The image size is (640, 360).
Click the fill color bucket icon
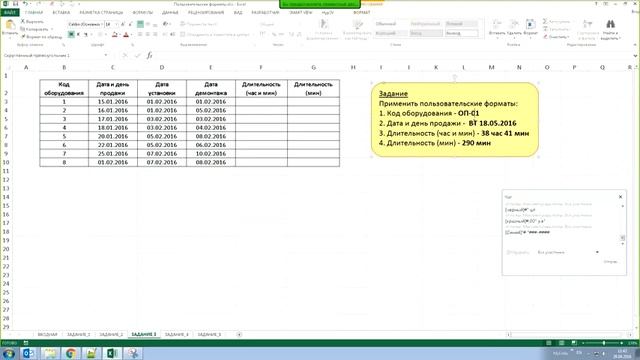(115, 35)
